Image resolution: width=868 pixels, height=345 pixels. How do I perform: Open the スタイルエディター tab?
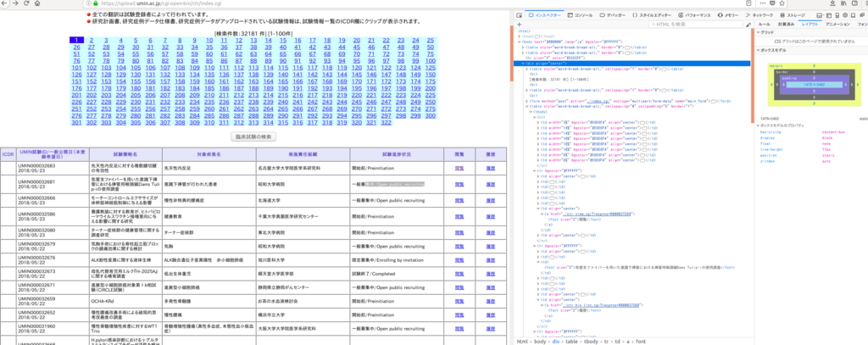pyautogui.click(x=654, y=15)
